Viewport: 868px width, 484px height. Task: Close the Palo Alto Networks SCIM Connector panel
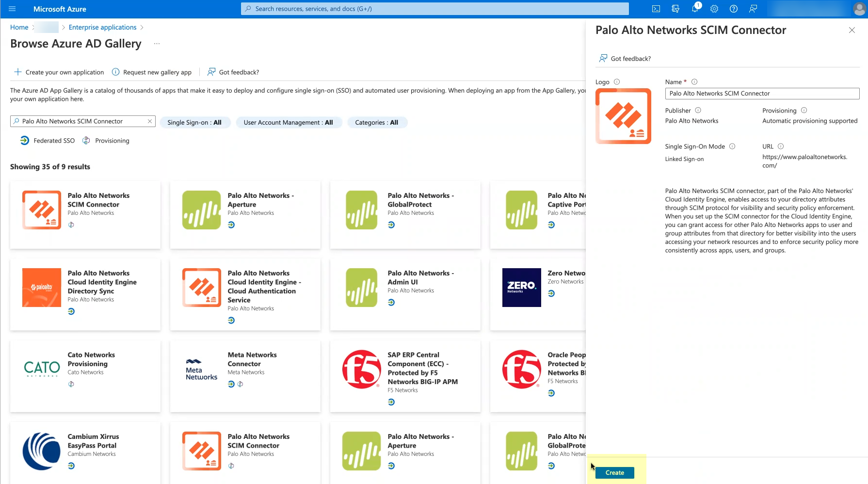point(852,30)
